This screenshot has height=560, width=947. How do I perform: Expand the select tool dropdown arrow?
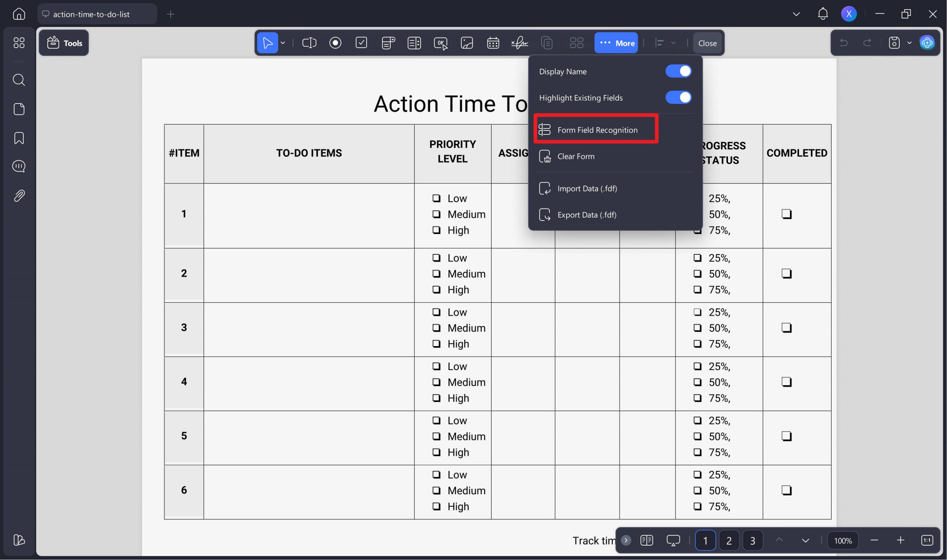(x=283, y=43)
